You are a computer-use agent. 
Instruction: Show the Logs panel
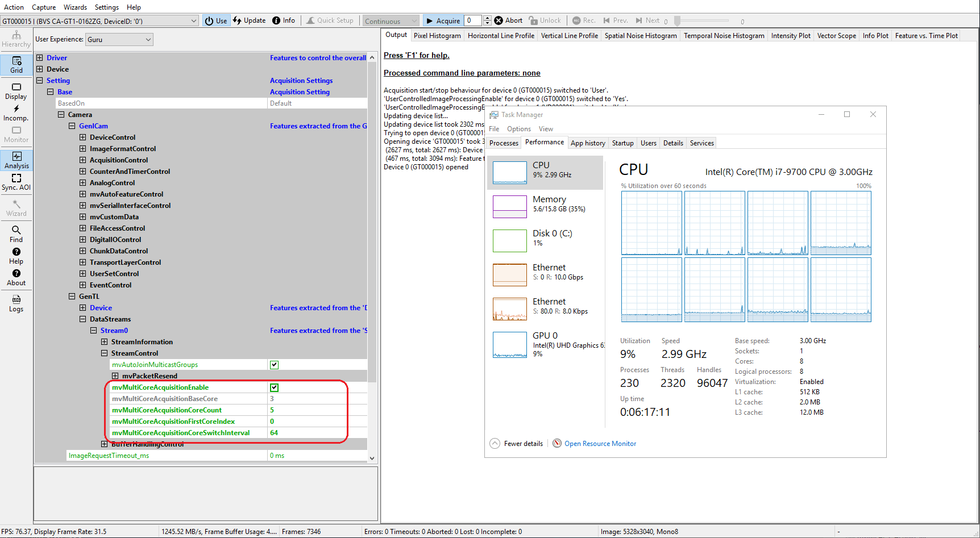16,303
